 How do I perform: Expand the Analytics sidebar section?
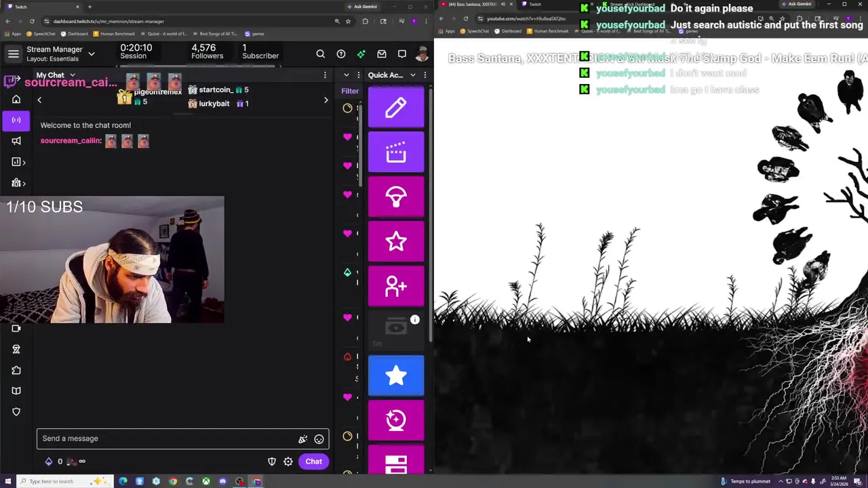pyautogui.click(x=18, y=162)
